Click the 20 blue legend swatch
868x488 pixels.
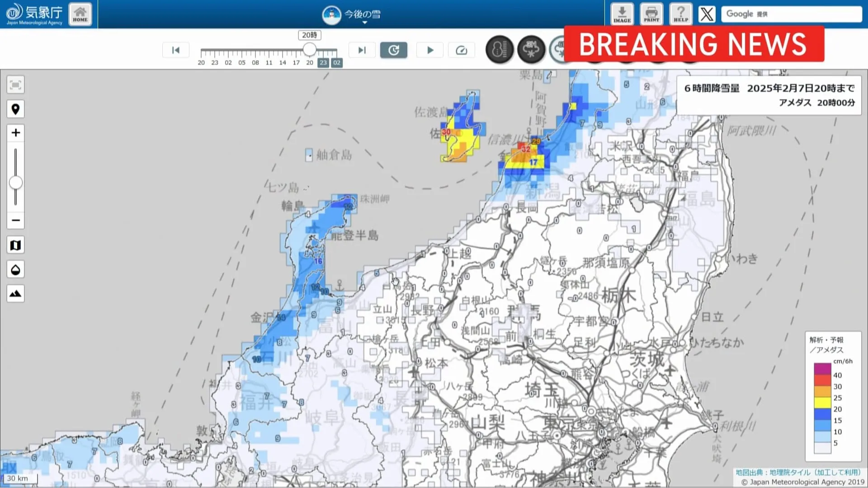pyautogui.click(x=823, y=414)
